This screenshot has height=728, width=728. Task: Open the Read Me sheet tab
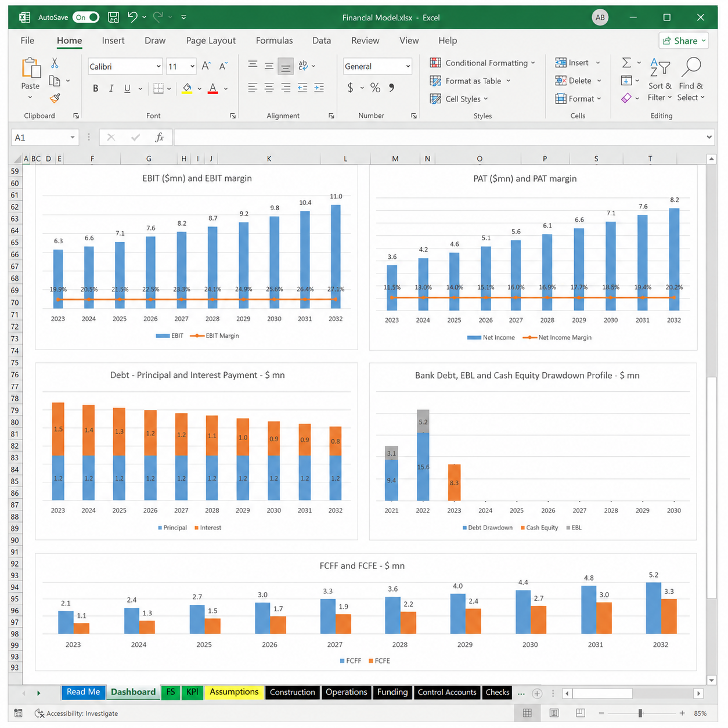[83, 692]
